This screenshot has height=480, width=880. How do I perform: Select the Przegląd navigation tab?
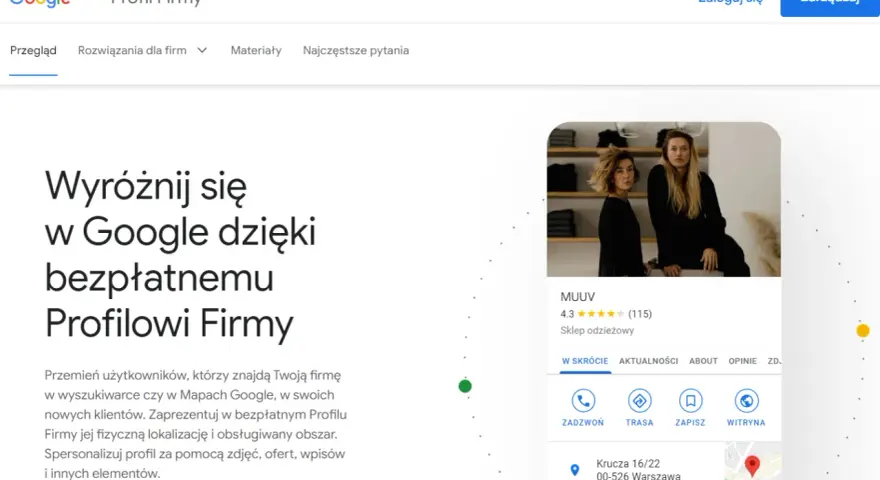coord(33,51)
